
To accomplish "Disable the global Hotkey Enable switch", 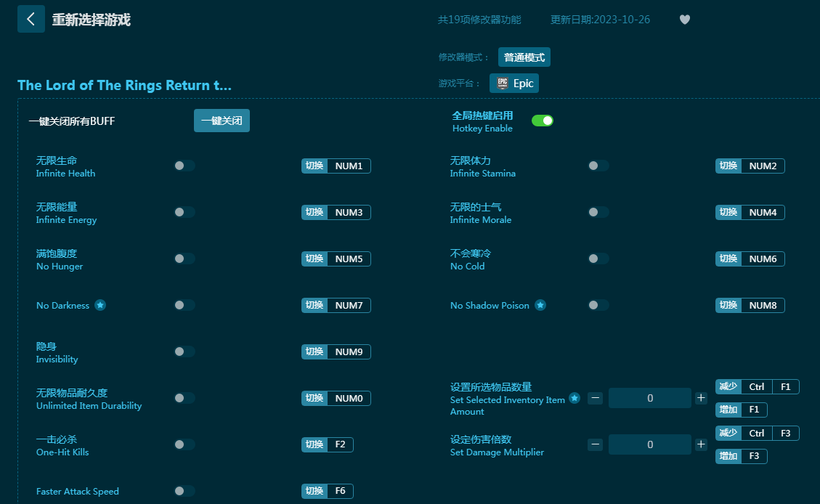I will coord(543,121).
